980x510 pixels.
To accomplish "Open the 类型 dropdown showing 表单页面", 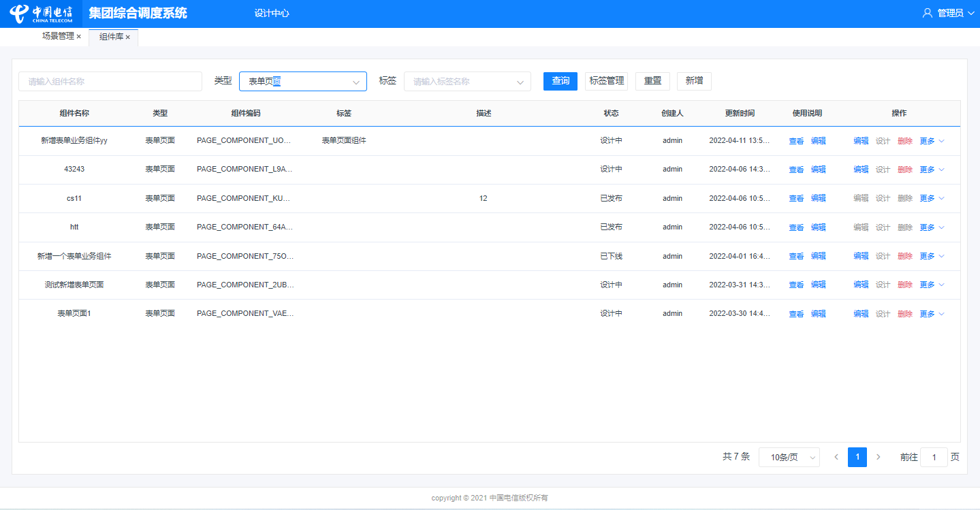I will click(x=303, y=82).
